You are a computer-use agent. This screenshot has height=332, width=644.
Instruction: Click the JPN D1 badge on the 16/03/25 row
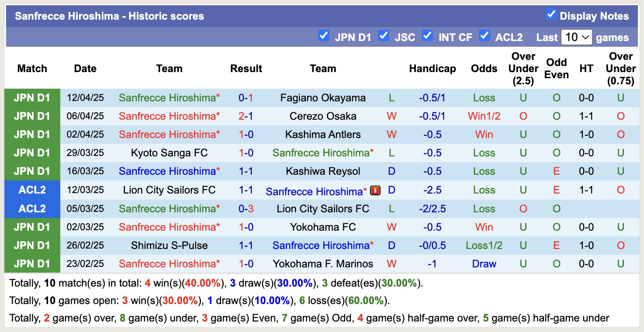(x=32, y=171)
